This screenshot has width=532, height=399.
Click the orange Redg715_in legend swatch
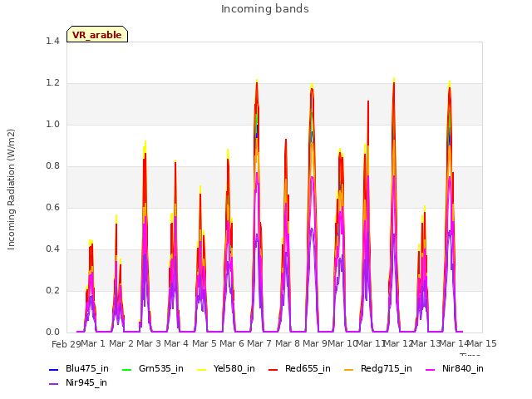[349, 369]
